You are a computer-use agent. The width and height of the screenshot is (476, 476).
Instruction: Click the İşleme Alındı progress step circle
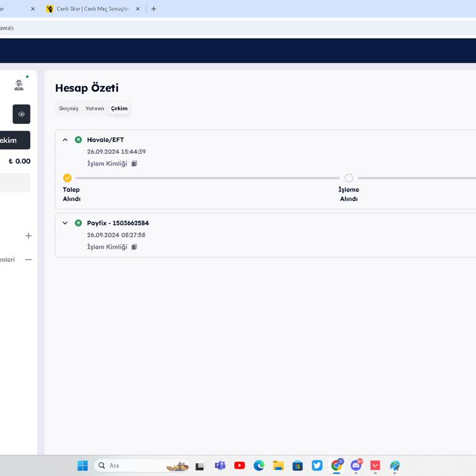(349, 178)
